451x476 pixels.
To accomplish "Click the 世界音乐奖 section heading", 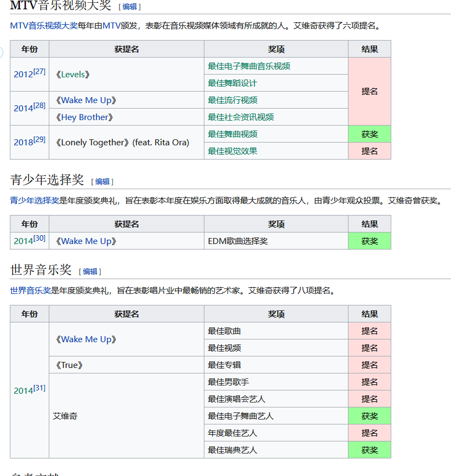I will [x=41, y=270].
